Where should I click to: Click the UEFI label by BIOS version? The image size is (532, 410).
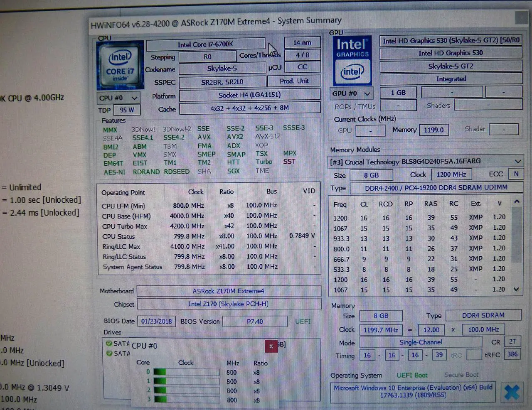pyautogui.click(x=303, y=321)
